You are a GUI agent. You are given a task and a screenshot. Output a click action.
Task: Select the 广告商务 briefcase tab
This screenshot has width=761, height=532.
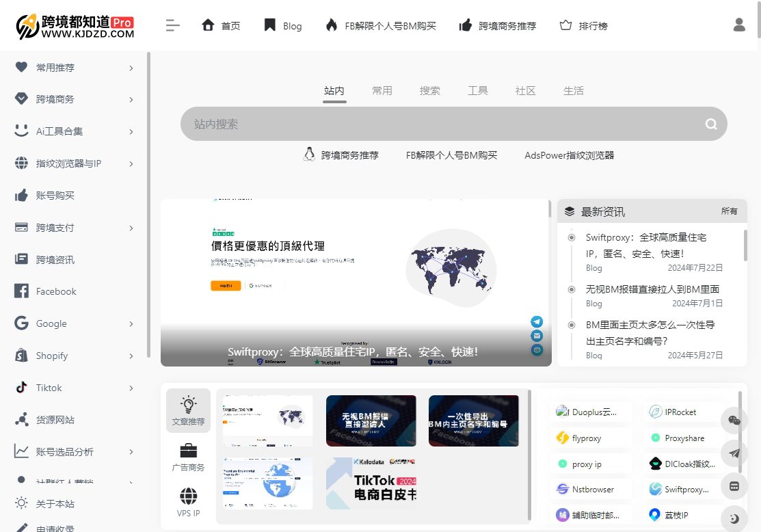pyautogui.click(x=188, y=457)
